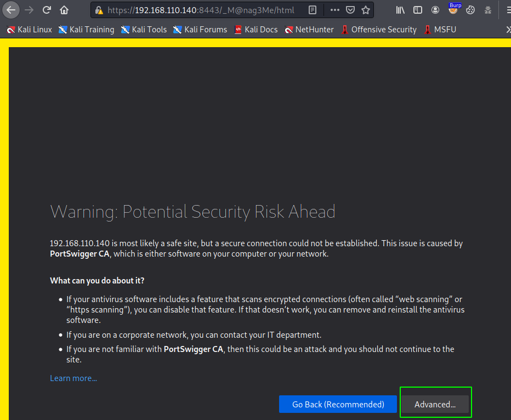This screenshot has width=511, height=420.
Task: Click the URL address bar field
Action: coord(203,10)
